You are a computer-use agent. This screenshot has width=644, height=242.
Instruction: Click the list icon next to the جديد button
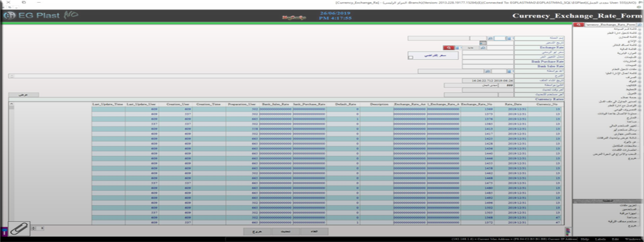click(x=458, y=48)
